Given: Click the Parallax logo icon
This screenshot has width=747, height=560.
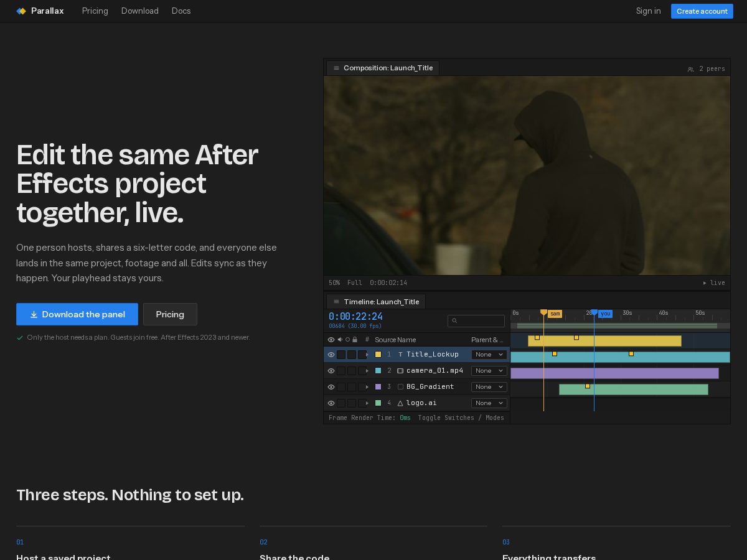Looking at the screenshot, I should point(21,11).
